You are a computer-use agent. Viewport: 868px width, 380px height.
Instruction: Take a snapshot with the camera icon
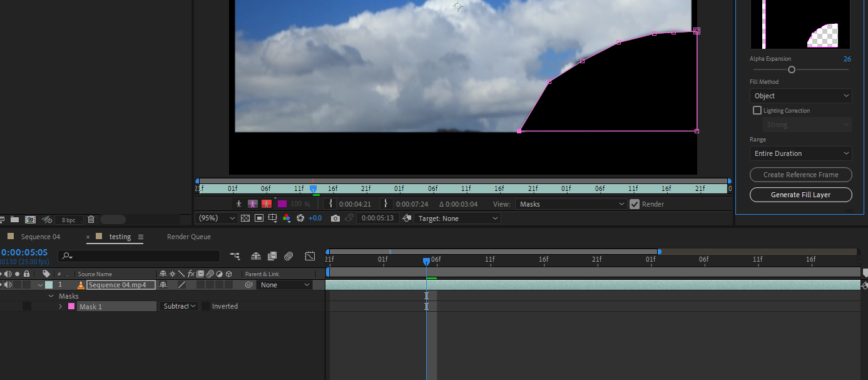click(x=335, y=218)
